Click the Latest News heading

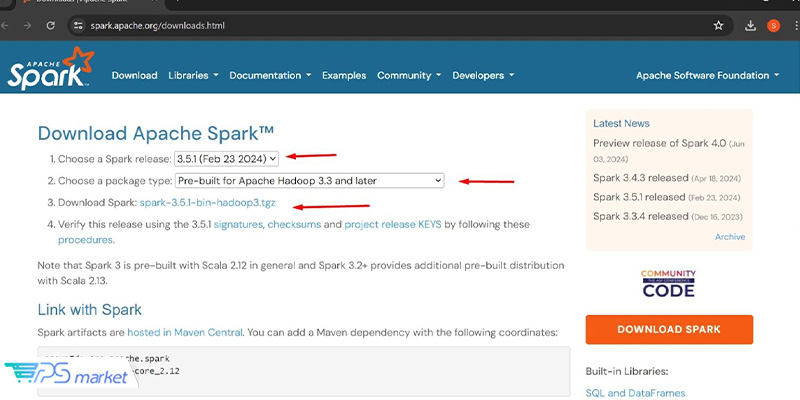tap(621, 123)
